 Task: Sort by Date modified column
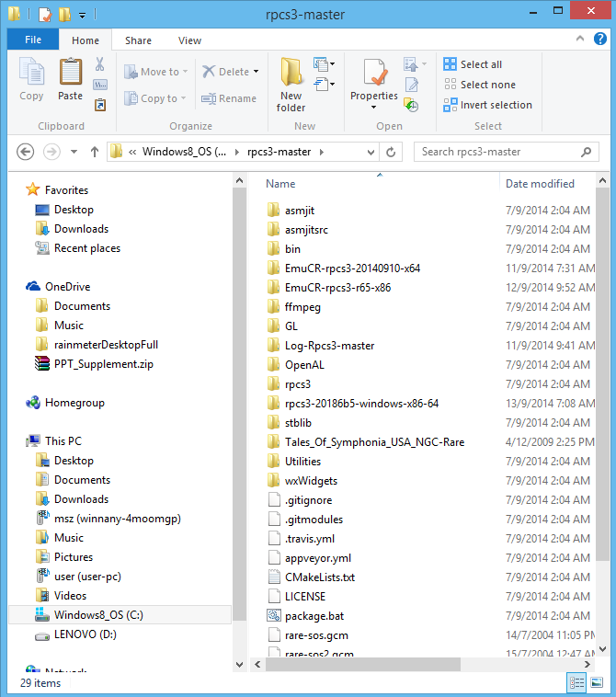(x=540, y=184)
